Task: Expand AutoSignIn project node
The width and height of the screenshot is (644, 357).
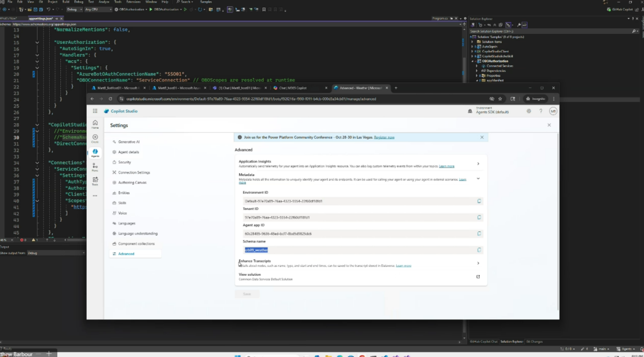Action: pyautogui.click(x=472, y=47)
